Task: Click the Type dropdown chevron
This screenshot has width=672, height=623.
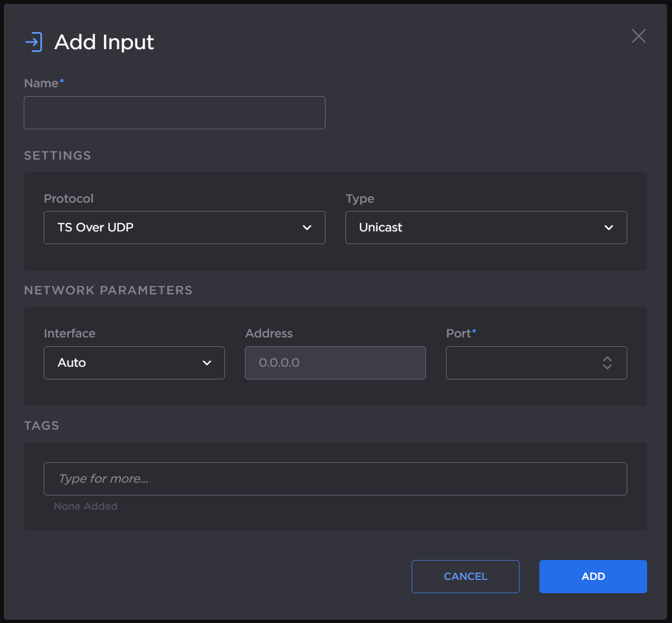Action: pos(609,227)
